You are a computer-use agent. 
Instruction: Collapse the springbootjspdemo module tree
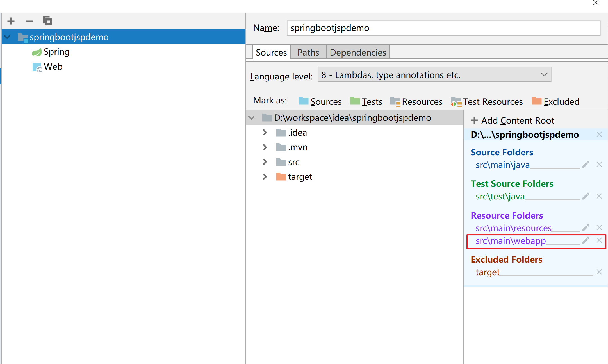click(x=8, y=37)
